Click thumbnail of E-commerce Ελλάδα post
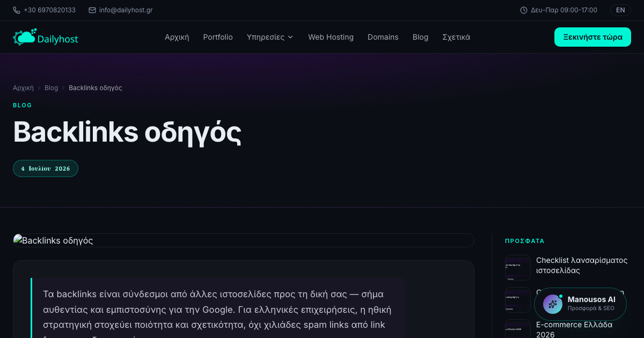 (518, 329)
